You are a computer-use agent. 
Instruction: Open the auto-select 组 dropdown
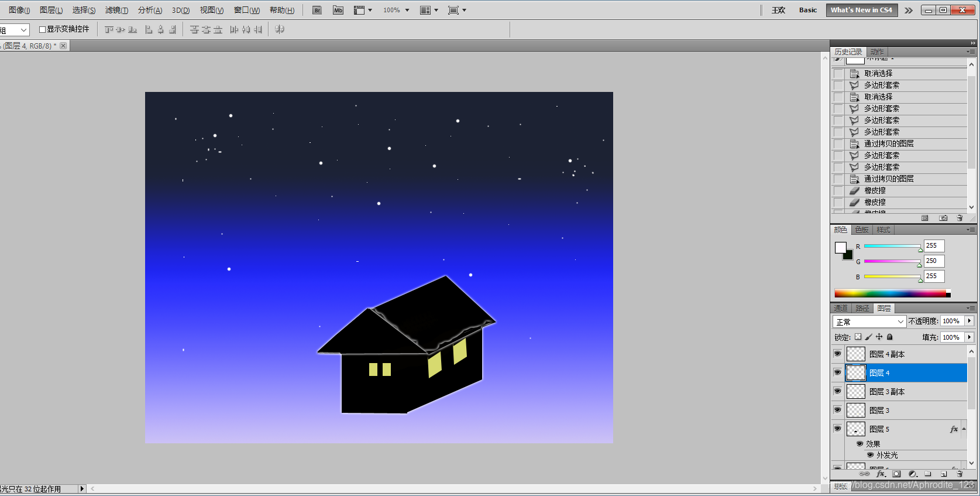[x=15, y=30]
